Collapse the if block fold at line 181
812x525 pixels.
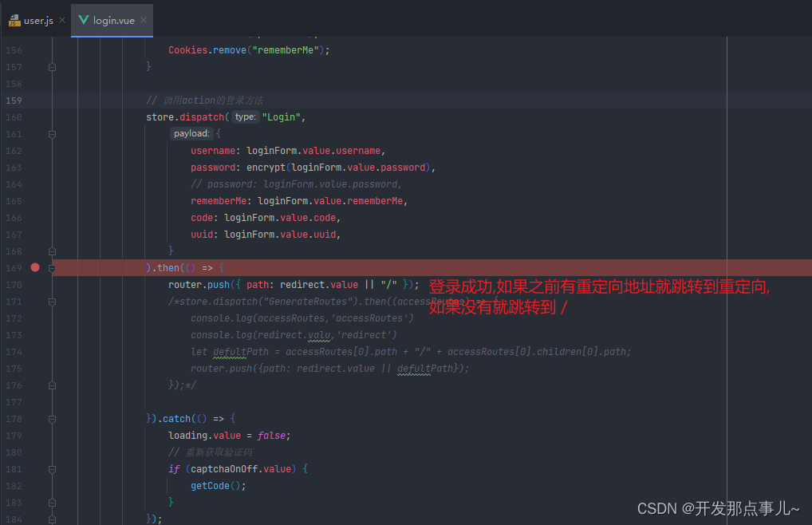53,469
